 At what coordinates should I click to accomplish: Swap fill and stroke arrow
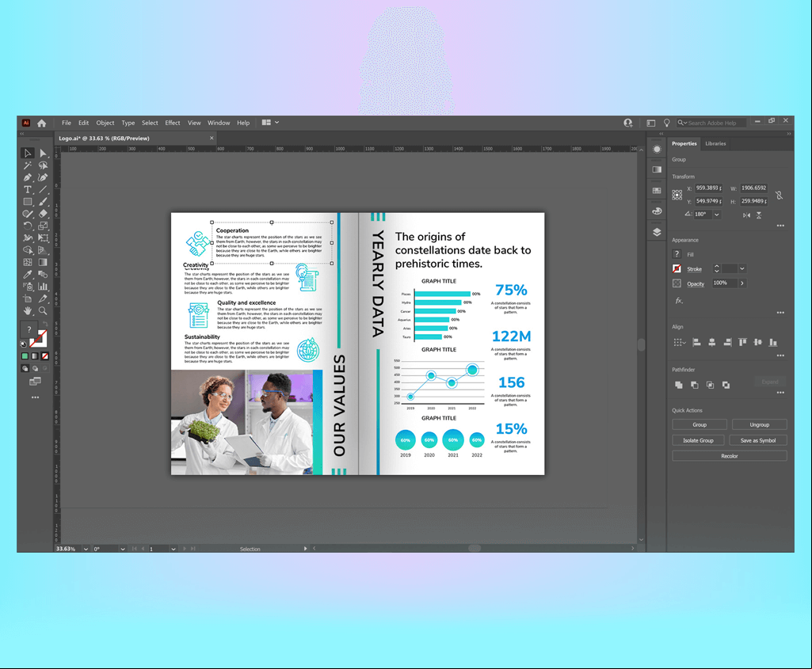pyautogui.click(x=45, y=325)
